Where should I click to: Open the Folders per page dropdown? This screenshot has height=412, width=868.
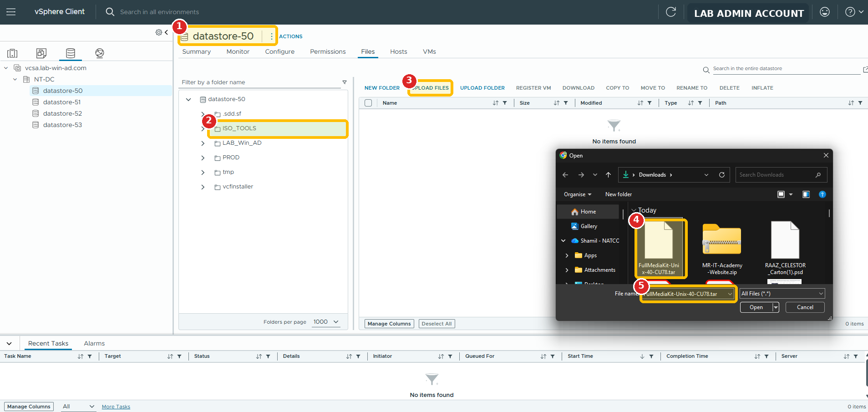point(326,322)
